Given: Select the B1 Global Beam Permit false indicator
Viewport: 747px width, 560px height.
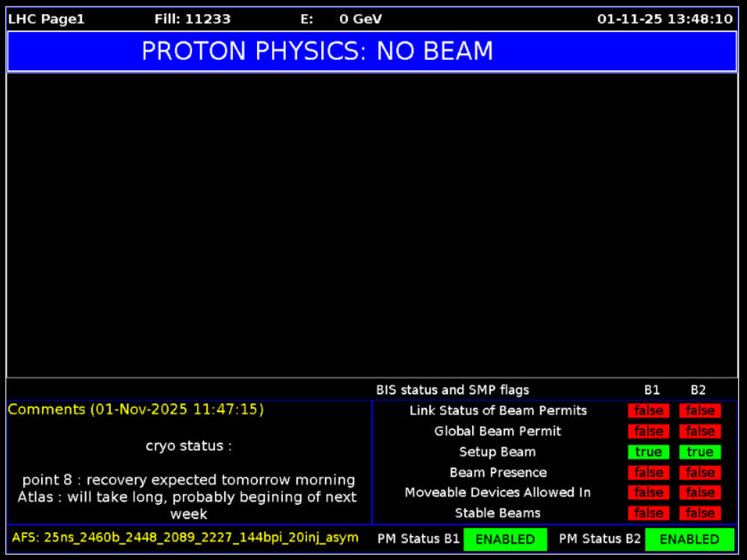Looking at the screenshot, I should point(648,432).
